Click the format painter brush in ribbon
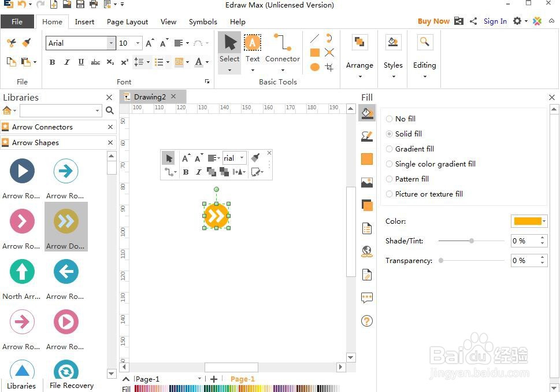The image size is (560, 392). [x=27, y=43]
